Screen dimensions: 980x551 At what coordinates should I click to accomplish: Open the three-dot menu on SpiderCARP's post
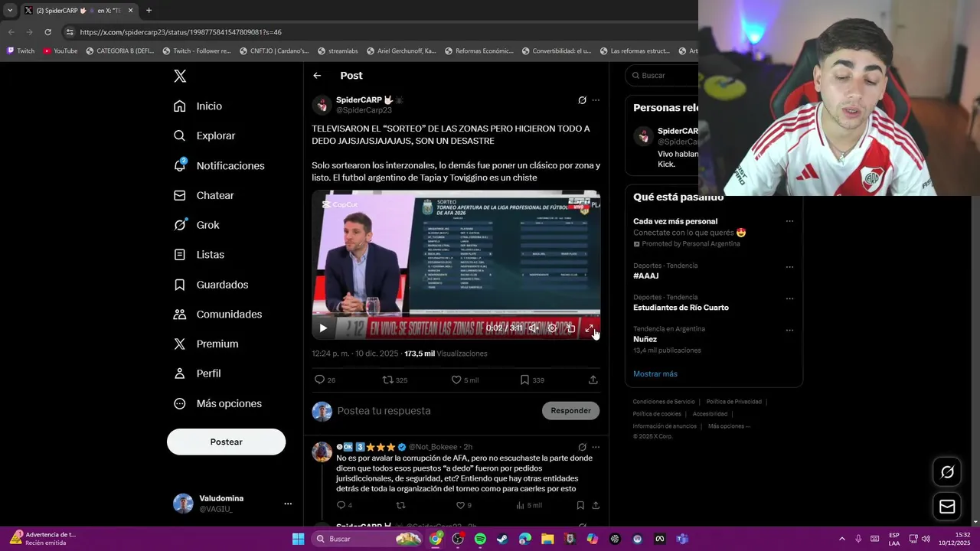click(596, 100)
